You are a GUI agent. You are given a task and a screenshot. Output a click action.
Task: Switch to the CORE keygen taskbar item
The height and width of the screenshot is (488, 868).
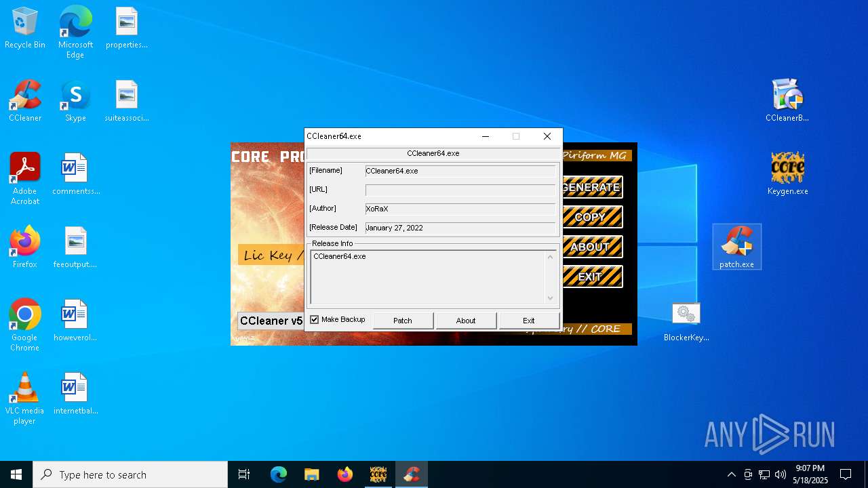pos(378,474)
